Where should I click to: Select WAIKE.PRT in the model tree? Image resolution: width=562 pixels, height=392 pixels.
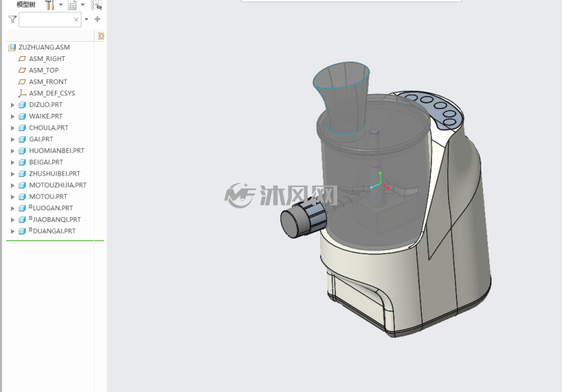coord(45,116)
